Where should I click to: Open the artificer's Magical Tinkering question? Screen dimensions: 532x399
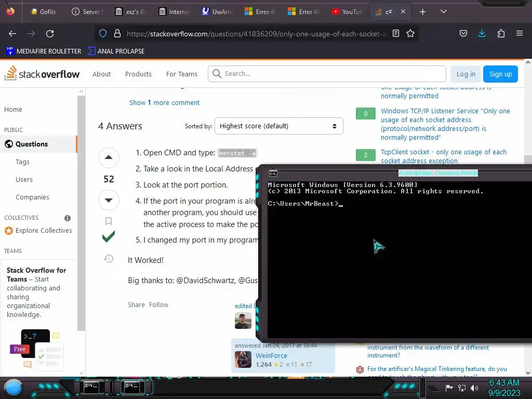[x=437, y=372]
